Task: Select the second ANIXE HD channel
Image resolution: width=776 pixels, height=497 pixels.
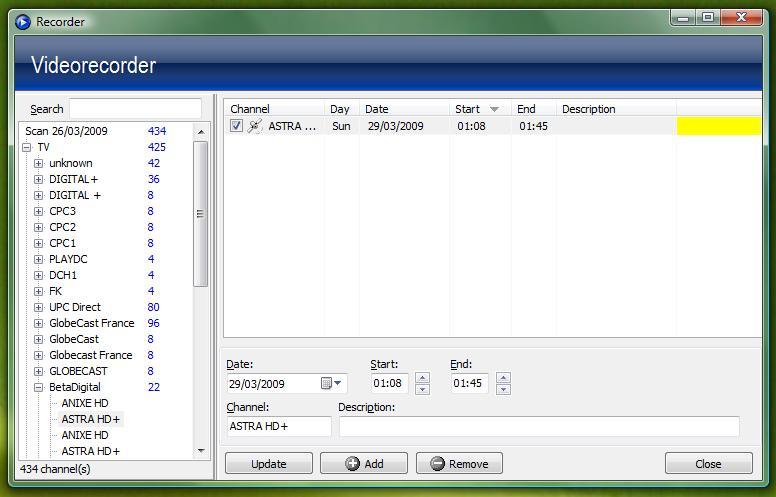Action: [85, 435]
